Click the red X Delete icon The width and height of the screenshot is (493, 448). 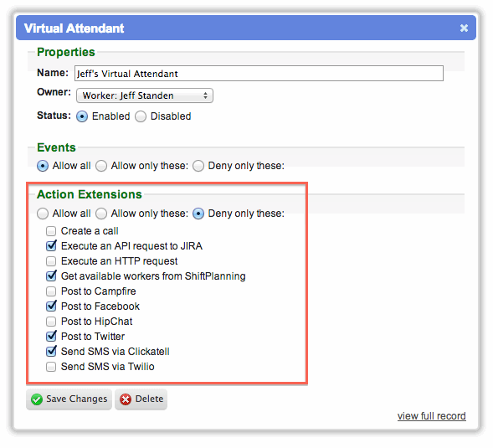point(126,399)
